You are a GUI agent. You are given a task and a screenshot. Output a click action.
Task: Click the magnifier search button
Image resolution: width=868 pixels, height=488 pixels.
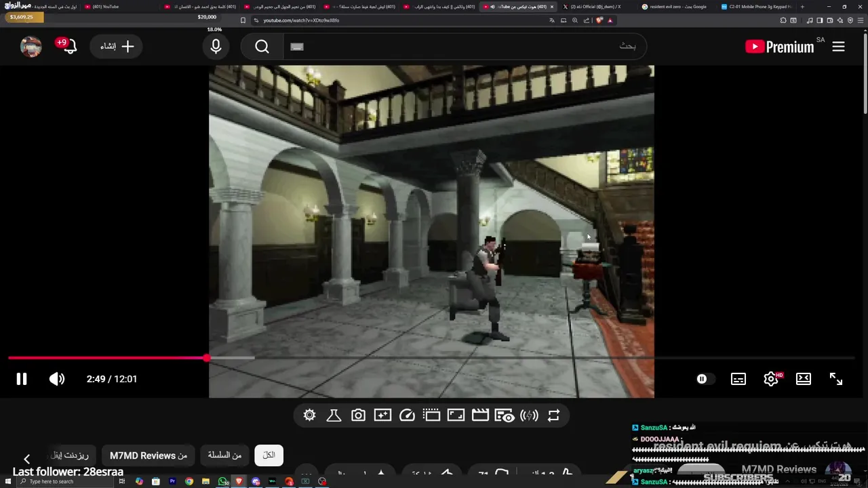(x=262, y=47)
